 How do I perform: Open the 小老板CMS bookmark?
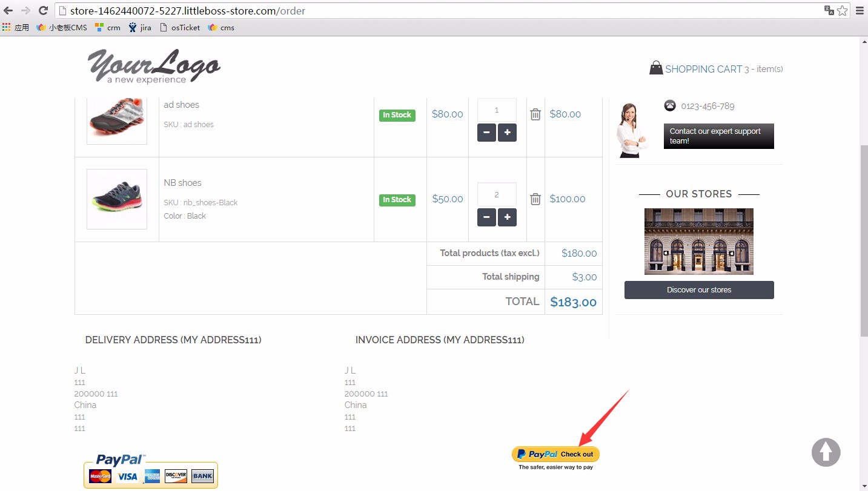coord(62,27)
